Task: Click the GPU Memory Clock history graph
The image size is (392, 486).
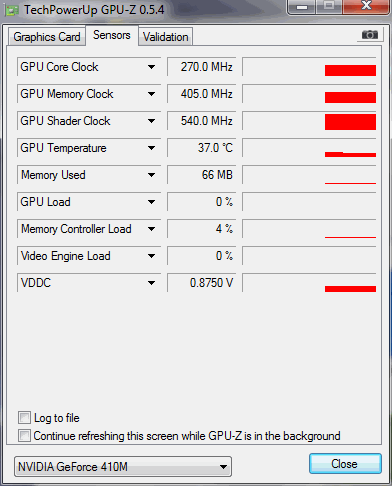Action: [x=309, y=94]
